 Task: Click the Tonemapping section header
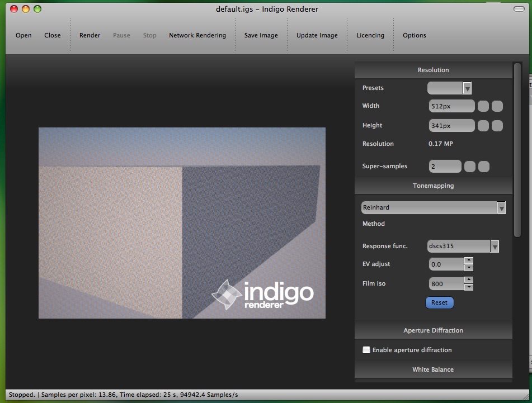point(434,186)
